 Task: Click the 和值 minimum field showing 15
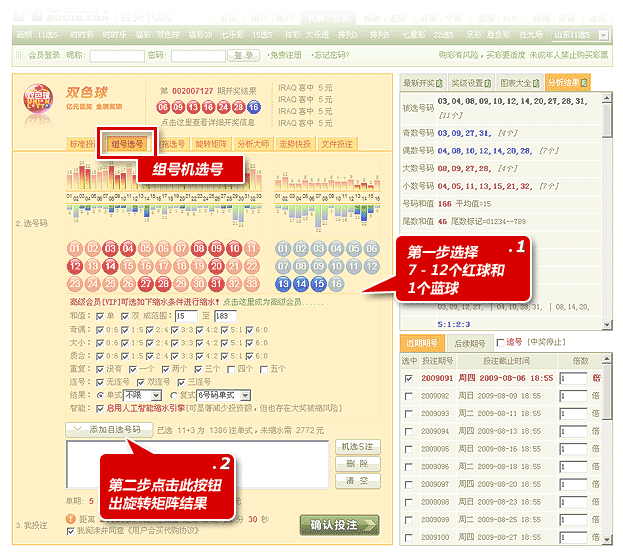(186, 316)
